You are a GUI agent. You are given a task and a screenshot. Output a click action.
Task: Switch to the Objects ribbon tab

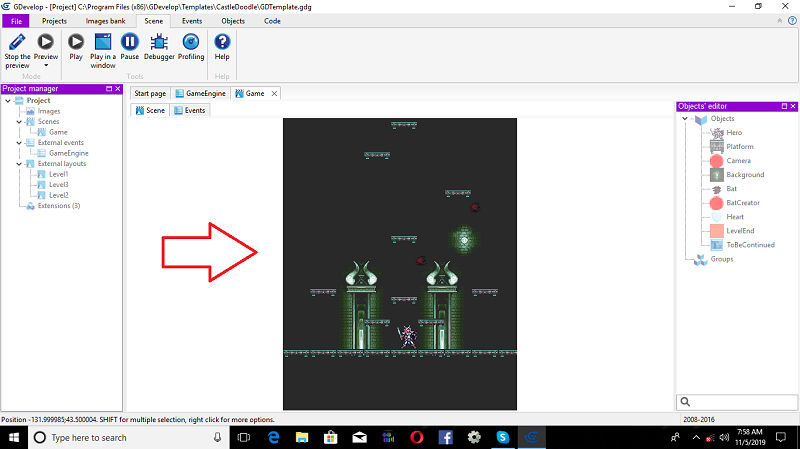tap(233, 21)
